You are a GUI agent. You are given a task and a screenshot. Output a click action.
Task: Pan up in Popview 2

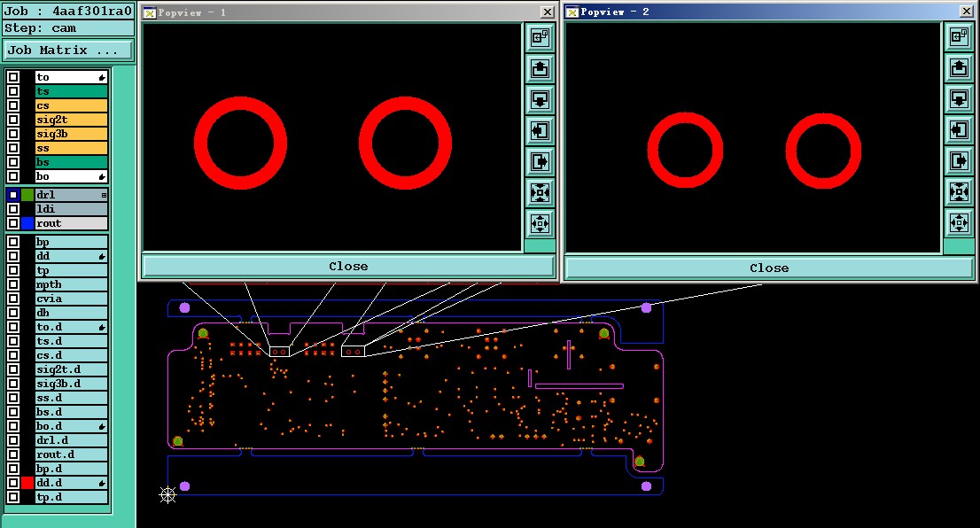(959, 66)
